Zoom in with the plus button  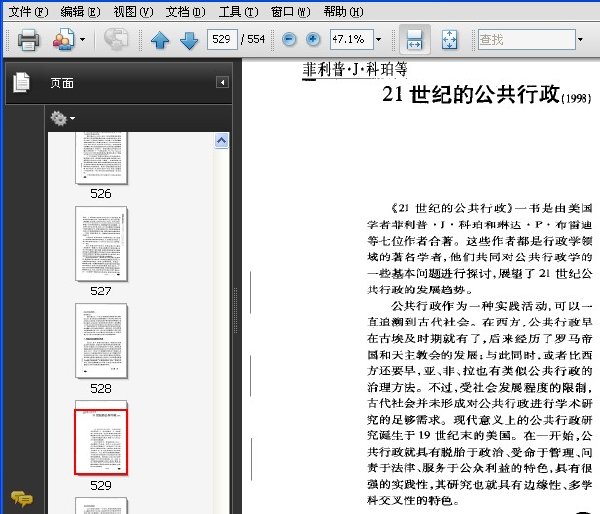tap(313, 39)
